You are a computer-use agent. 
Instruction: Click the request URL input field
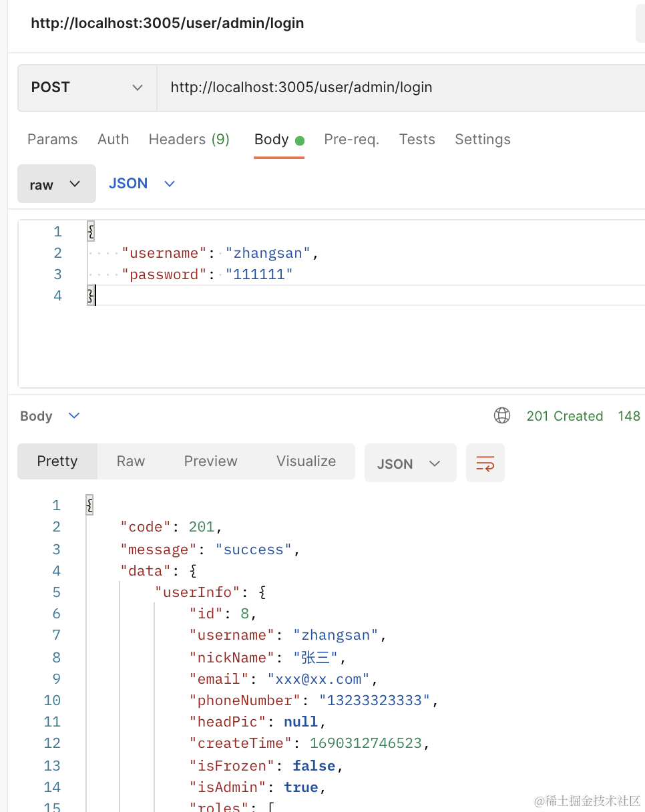[x=401, y=87]
